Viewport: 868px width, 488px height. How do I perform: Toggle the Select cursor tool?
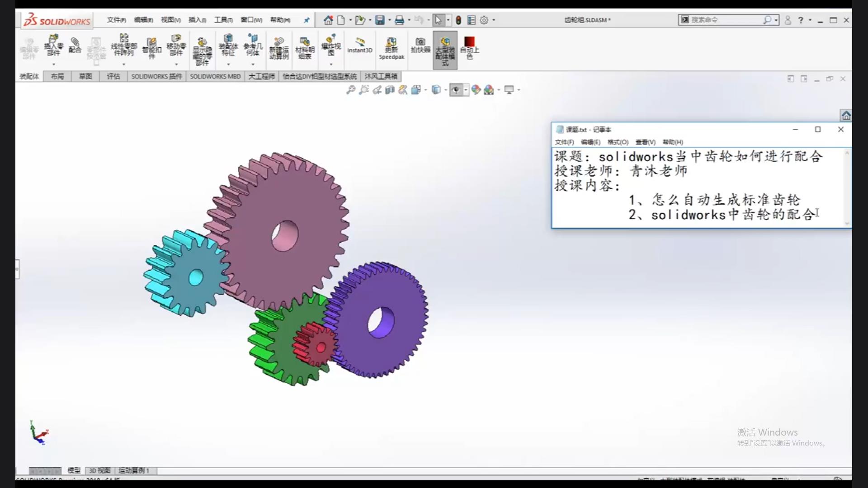[438, 20]
